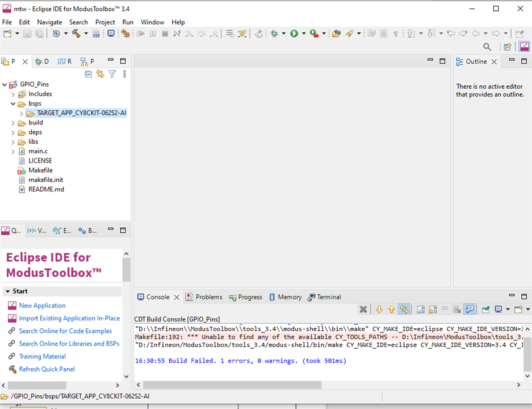Click the Open Perspective icon
Viewport: 532px width, 409px height.
(x=507, y=47)
